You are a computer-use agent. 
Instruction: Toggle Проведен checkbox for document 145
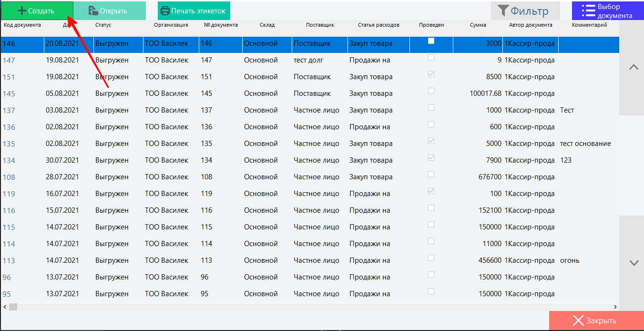pos(431,91)
